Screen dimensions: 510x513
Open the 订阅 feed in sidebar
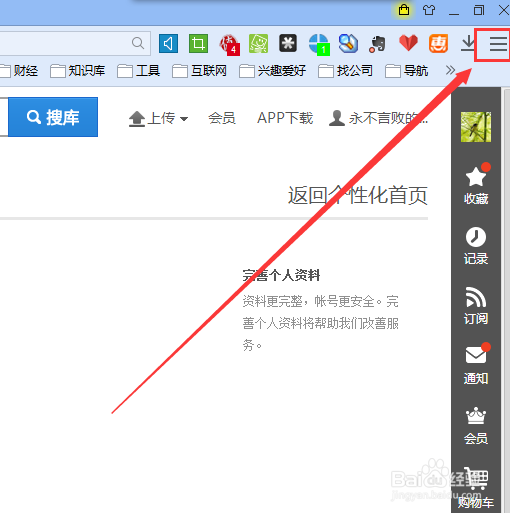coord(476,306)
